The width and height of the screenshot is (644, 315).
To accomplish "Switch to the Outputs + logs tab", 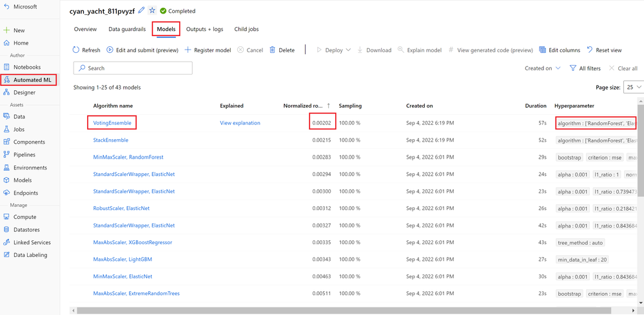I will pyautogui.click(x=204, y=29).
